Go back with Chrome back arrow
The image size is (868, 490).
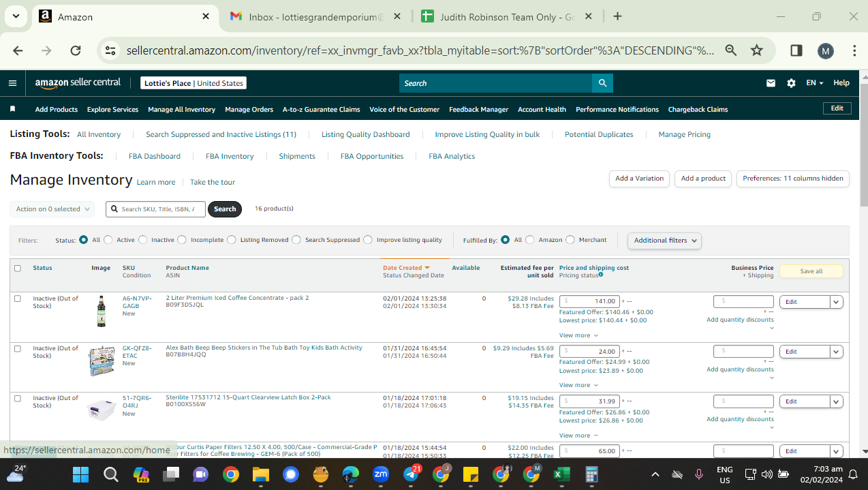click(x=18, y=50)
